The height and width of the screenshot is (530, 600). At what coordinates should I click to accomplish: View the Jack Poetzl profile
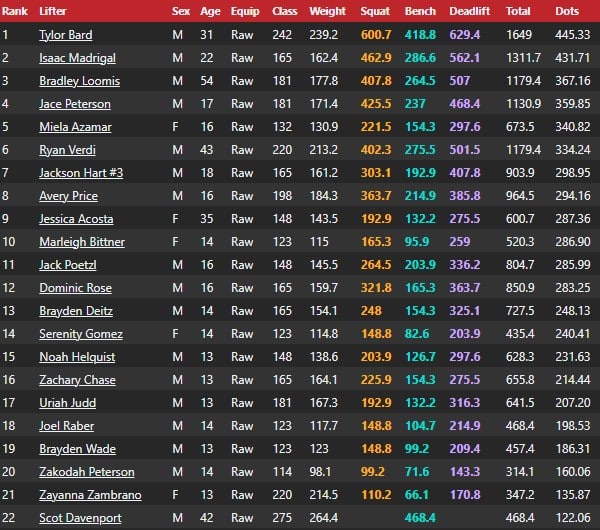(68, 264)
